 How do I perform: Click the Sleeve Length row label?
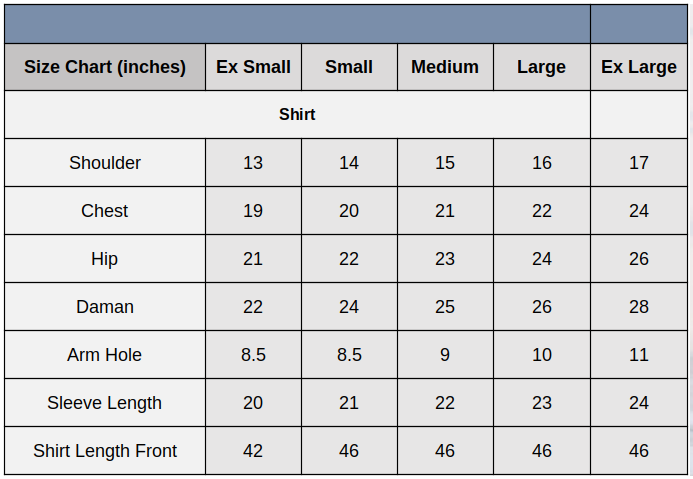tap(105, 403)
